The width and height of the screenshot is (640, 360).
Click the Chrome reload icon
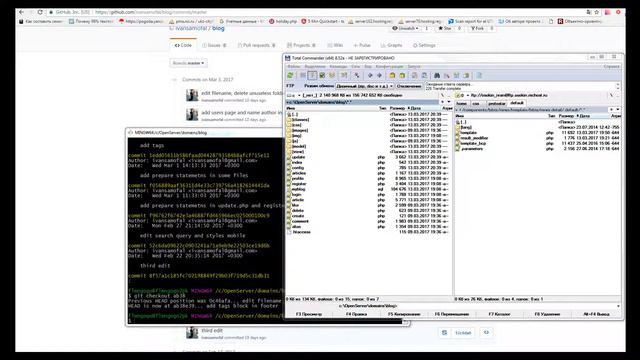(x=40, y=12)
